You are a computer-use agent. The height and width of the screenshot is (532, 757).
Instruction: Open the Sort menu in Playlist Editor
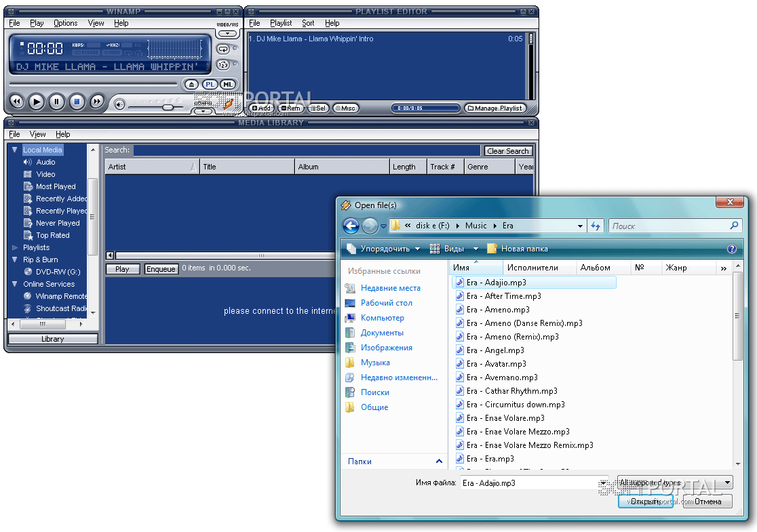[x=308, y=23]
